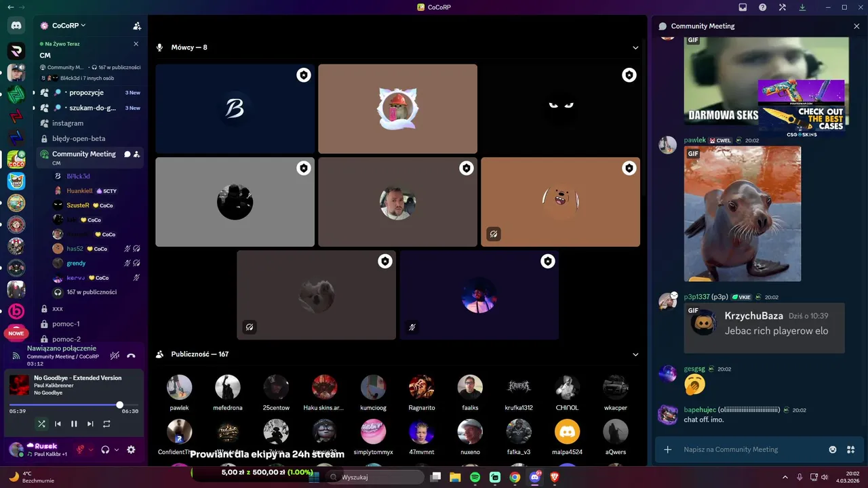Dismiss the Na Żywo Teraz live banner

(136, 43)
